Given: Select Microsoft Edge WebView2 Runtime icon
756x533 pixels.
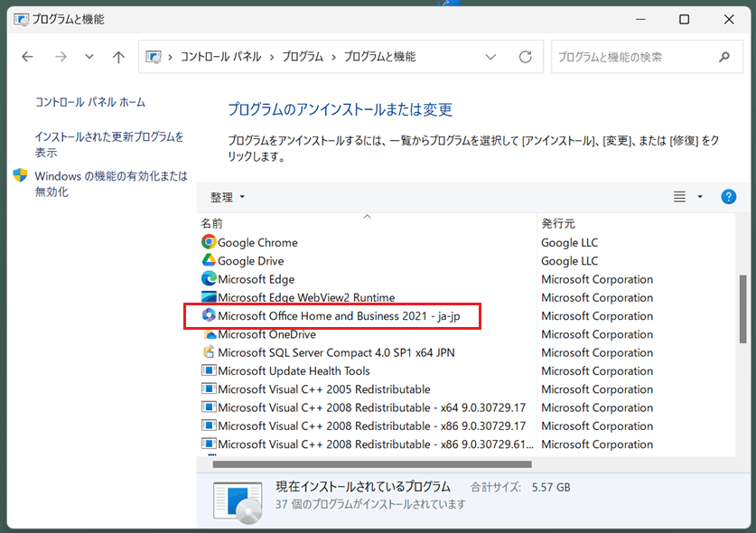Looking at the screenshot, I should point(209,296).
